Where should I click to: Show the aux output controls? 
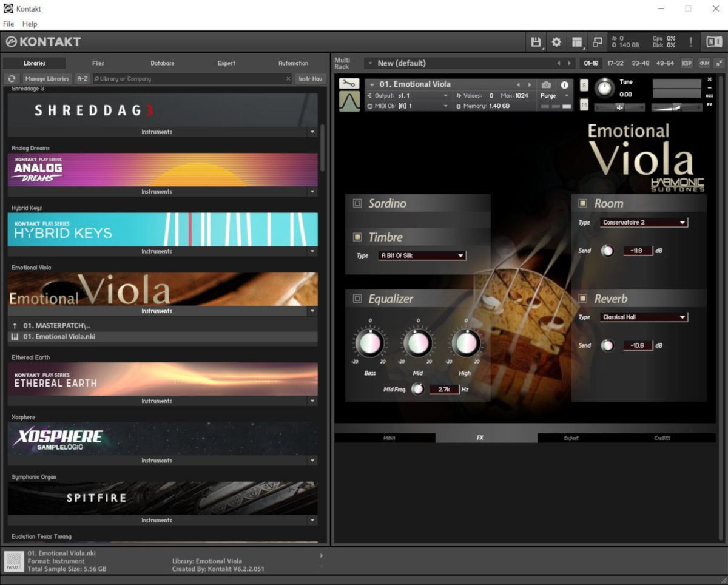pos(704,63)
